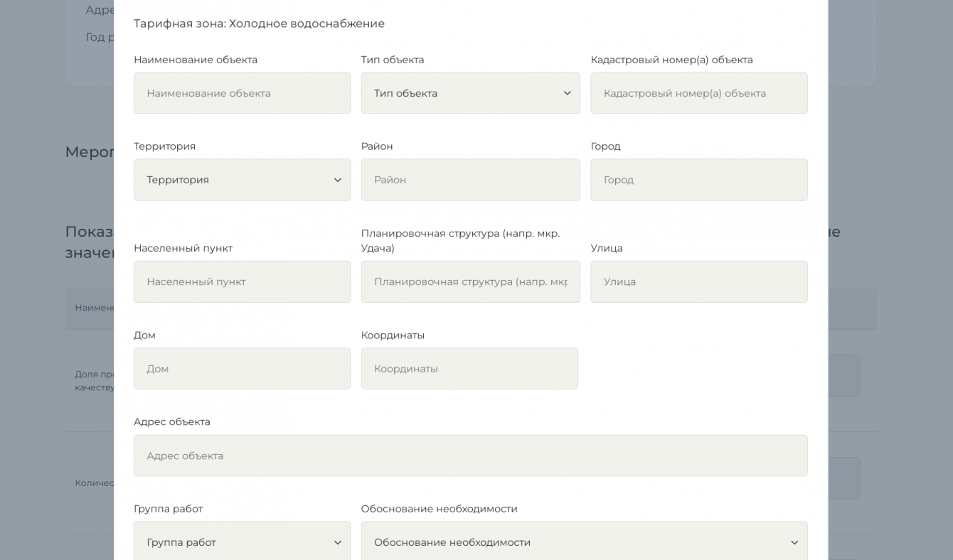Screen dimensions: 953x560
Task: Click the wide Адрес объекта input
Action: [x=470, y=456]
